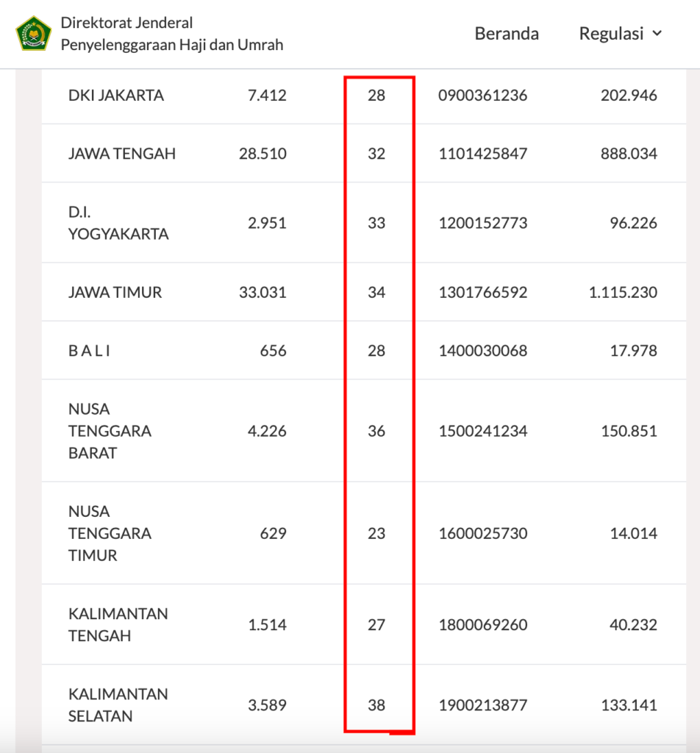
Task: Select quota value 28.510
Action: click(x=262, y=154)
